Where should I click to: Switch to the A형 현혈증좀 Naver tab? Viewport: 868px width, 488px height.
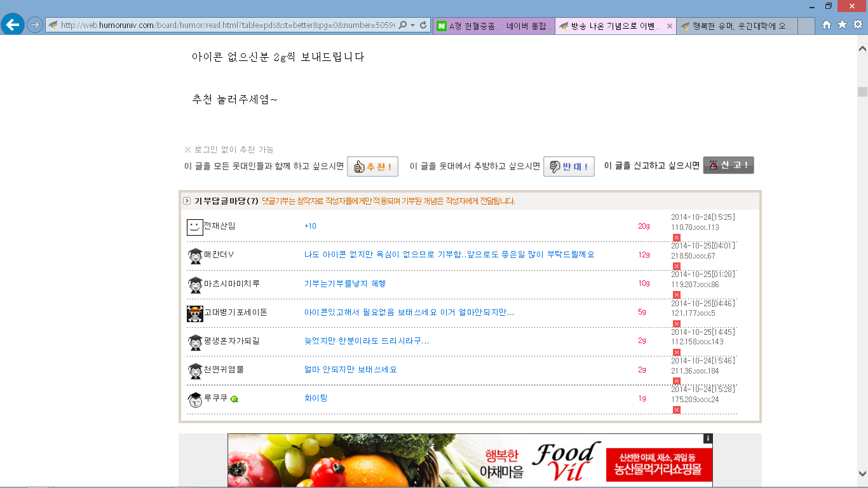[x=494, y=26]
